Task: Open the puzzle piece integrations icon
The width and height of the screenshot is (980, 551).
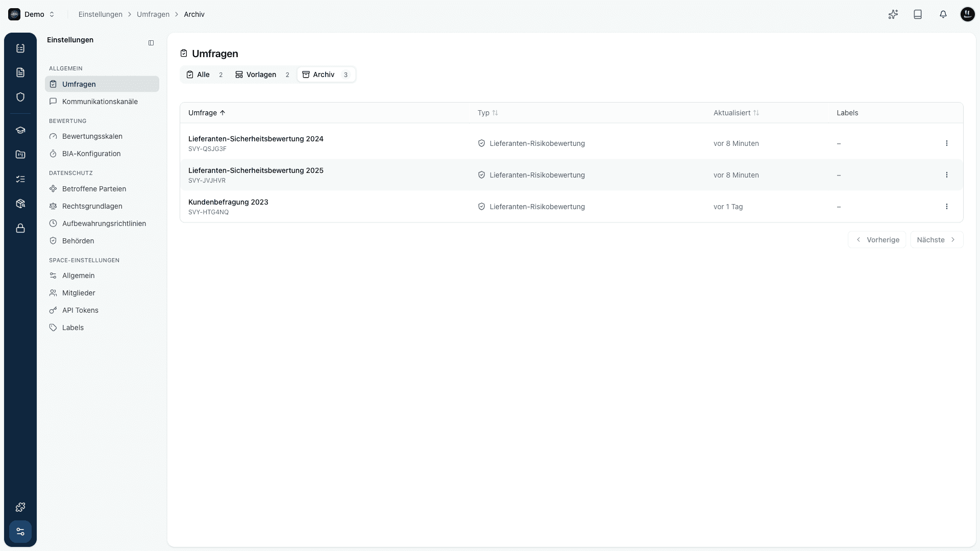Action: 20,507
